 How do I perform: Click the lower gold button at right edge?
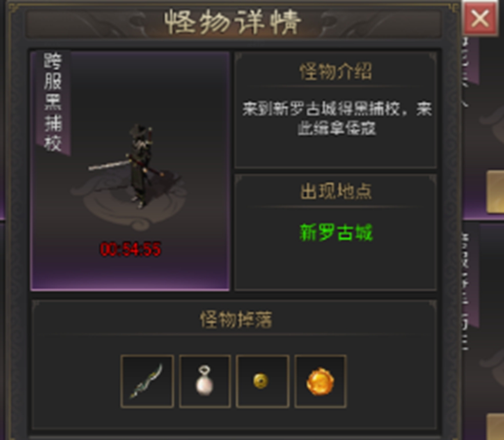[495, 427]
